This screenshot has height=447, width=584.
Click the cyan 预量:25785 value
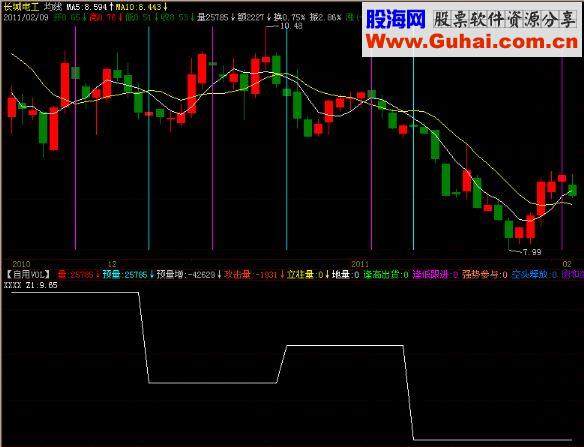point(126,275)
